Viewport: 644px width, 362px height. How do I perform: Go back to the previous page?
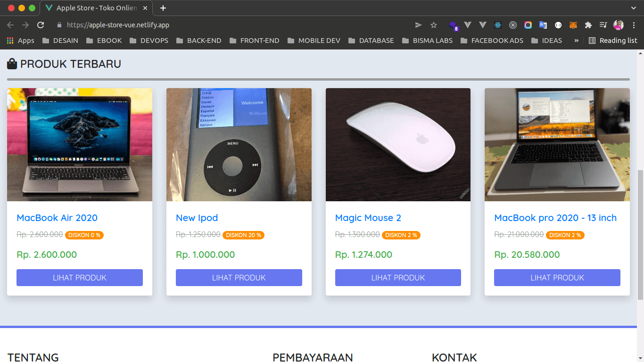(10, 25)
